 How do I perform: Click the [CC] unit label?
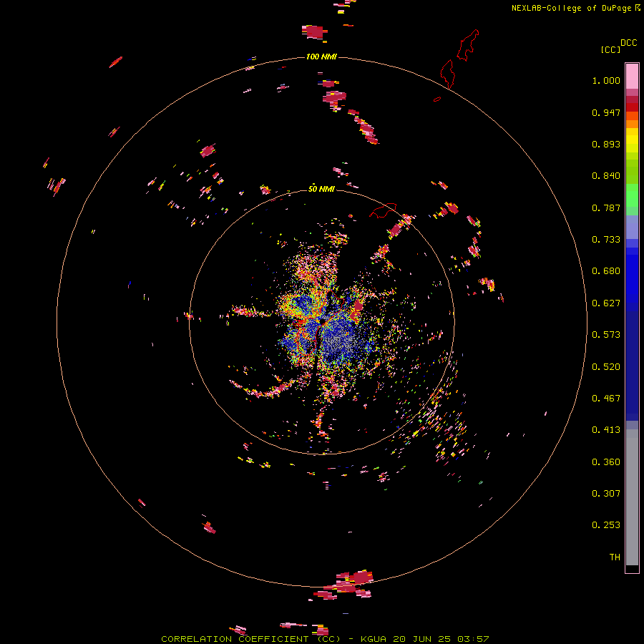[x=610, y=49]
